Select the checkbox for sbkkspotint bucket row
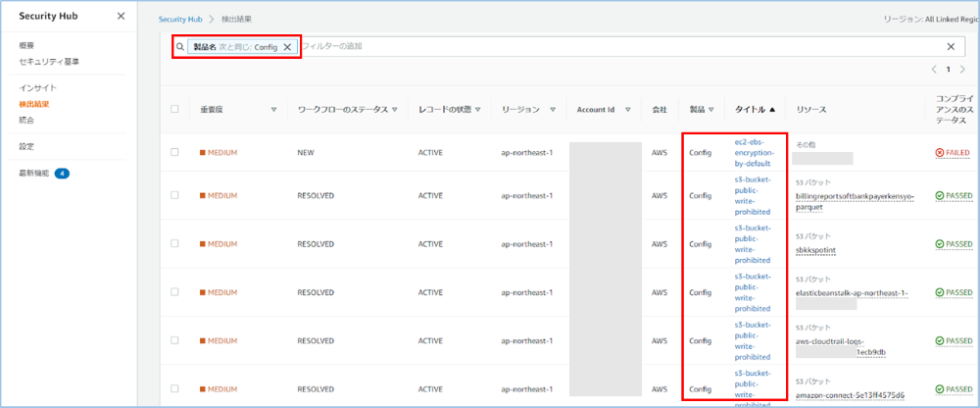This screenshot has height=408, width=980. pos(174,244)
